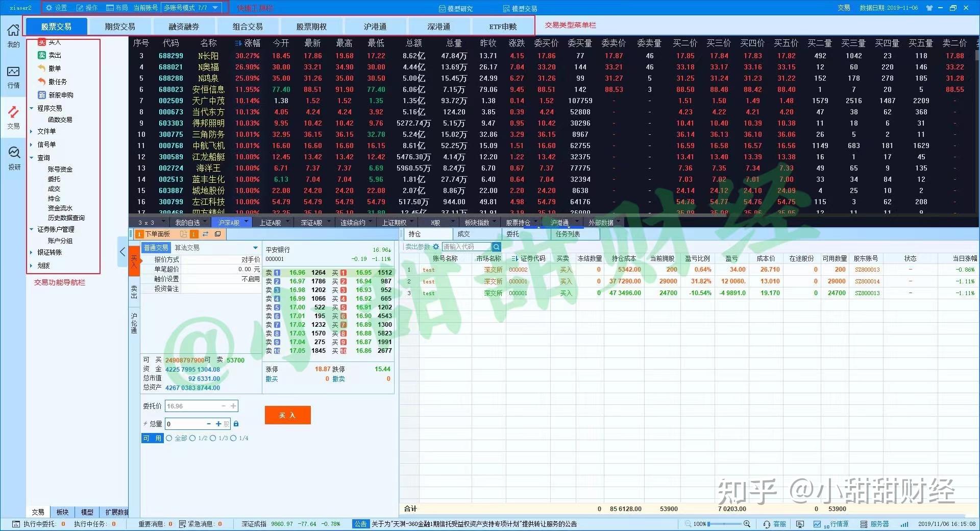Click the 撤任务 cancel task icon
This screenshot has height=531, width=980.
[x=42, y=81]
